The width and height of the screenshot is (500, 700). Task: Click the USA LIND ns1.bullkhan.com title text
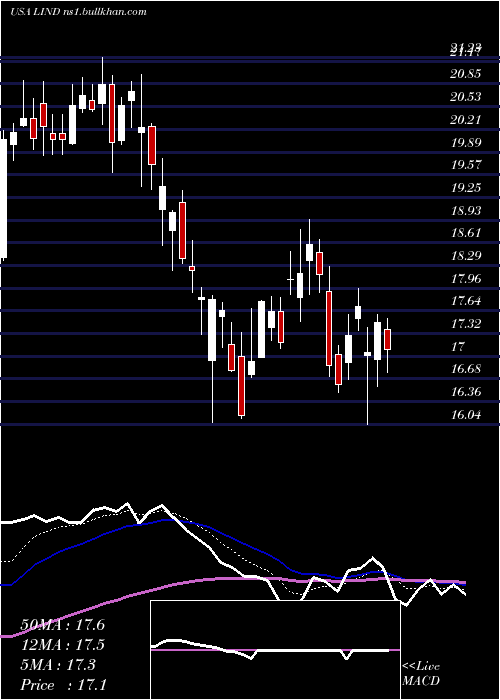pos(79,12)
